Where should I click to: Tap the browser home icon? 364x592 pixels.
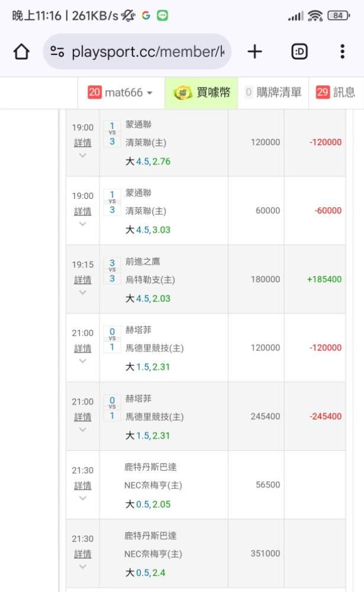click(21, 52)
